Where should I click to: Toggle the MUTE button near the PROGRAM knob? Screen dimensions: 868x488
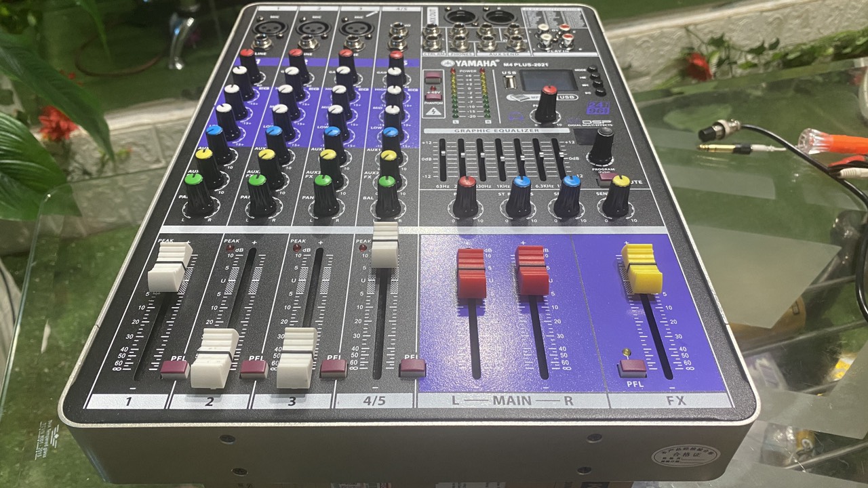[607, 176]
